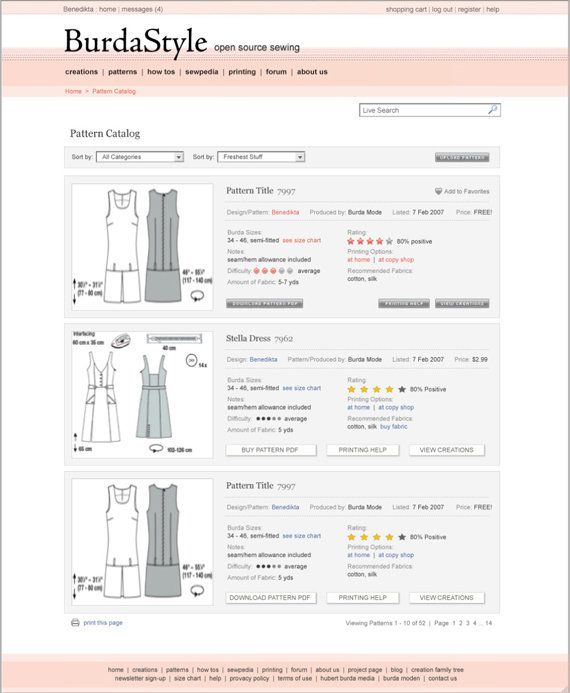Click the BurdaStyle logo
The width and height of the screenshot is (570, 693).
(x=136, y=41)
